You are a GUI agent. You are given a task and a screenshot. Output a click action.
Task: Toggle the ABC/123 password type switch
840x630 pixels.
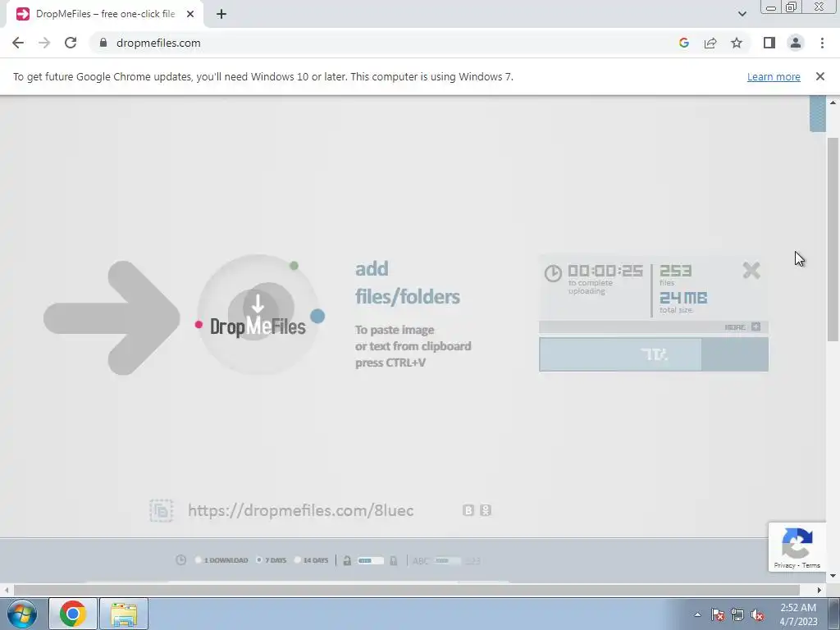coord(447,561)
